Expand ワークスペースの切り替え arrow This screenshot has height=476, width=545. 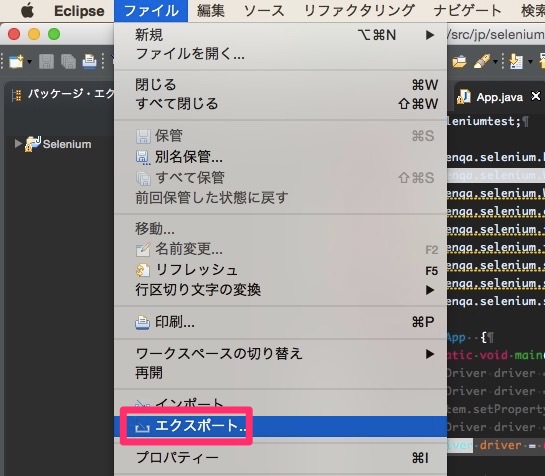430,354
